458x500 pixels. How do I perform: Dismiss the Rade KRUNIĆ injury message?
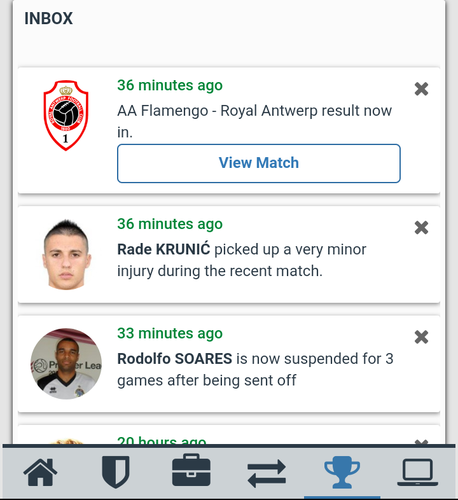tap(421, 228)
